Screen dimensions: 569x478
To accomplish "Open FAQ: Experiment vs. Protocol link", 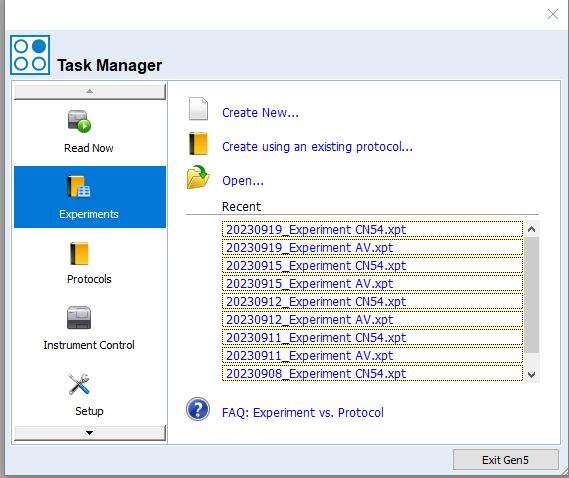I will tap(303, 412).
